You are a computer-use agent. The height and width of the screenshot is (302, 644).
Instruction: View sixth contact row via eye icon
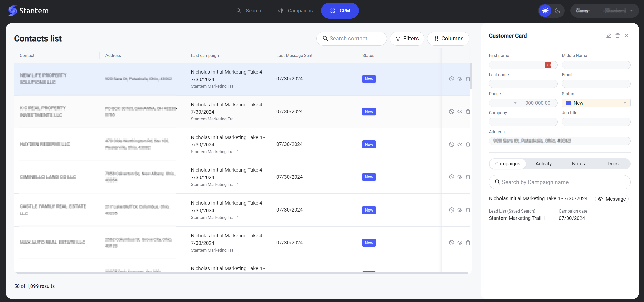pyautogui.click(x=460, y=243)
